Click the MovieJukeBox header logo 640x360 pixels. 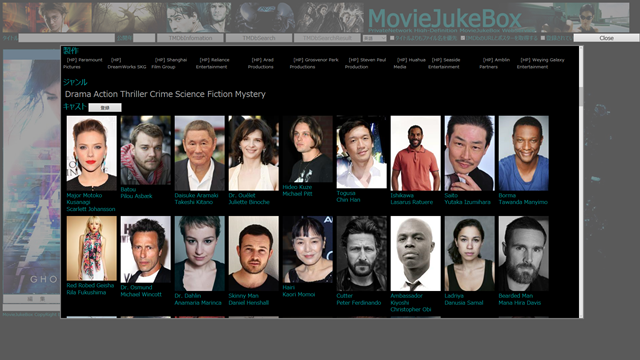[445, 19]
